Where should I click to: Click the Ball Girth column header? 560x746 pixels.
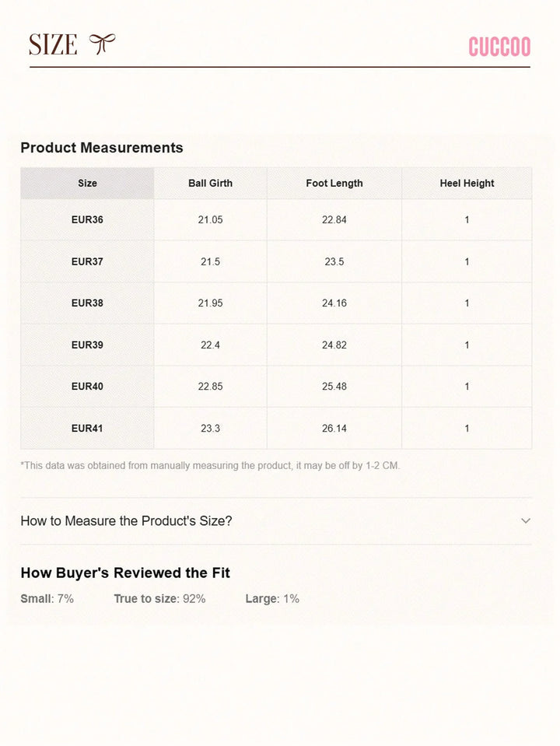tap(210, 184)
